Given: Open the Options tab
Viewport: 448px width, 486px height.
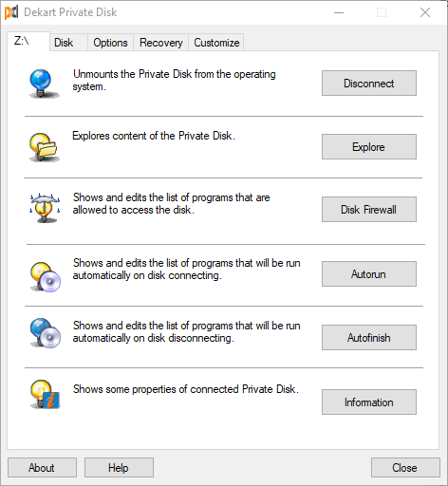Looking at the screenshot, I should coord(110,43).
